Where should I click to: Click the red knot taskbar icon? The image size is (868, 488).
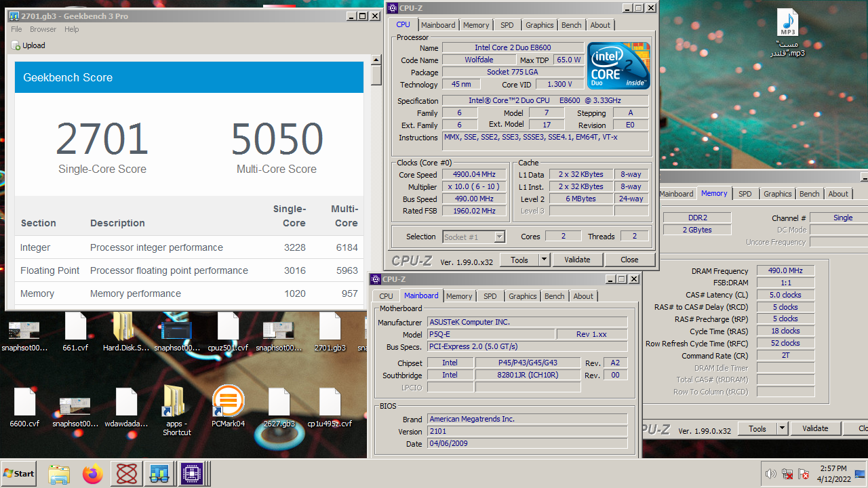(126, 474)
